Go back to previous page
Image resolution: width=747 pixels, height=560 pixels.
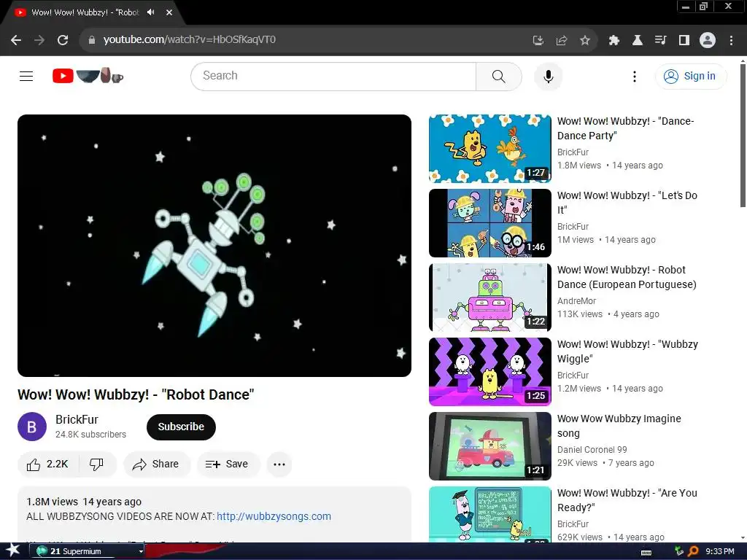tap(16, 40)
